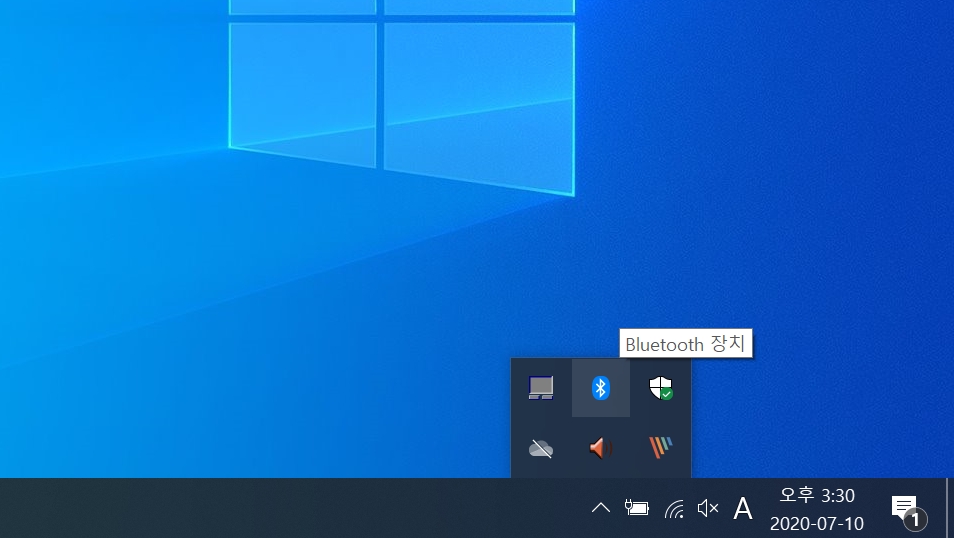Open the Wi-Fi network taskbar icon
Viewport: 954px width, 538px height.
(674, 508)
